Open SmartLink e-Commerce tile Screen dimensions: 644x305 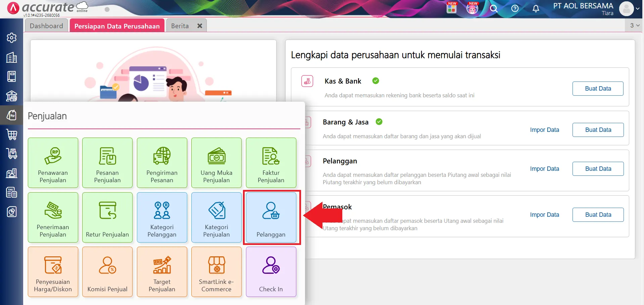pyautogui.click(x=216, y=272)
